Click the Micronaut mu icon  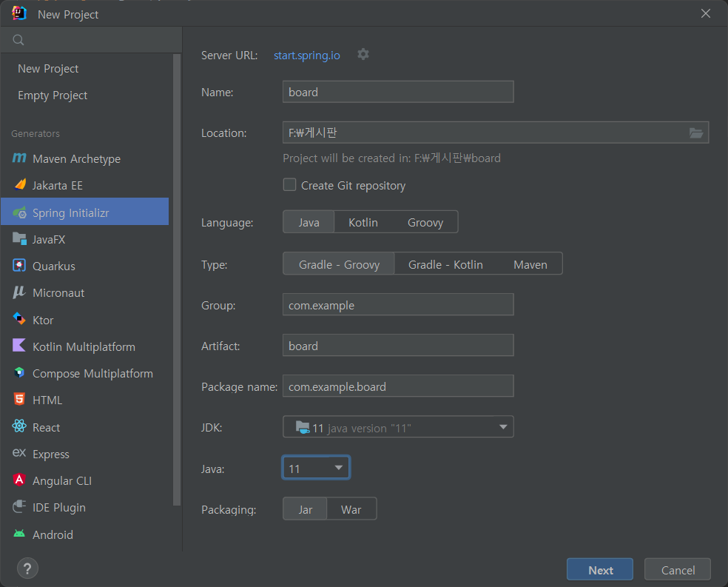tap(19, 292)
